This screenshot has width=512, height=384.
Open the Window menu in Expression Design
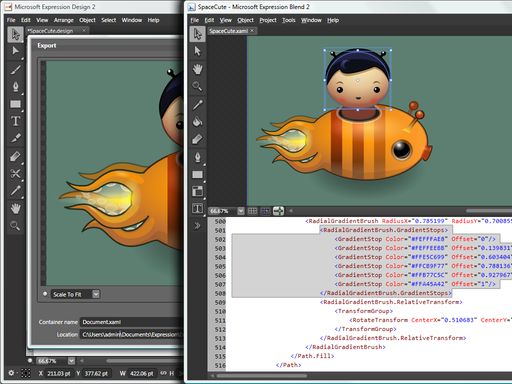pyautogui.click(x=132, y=20)
